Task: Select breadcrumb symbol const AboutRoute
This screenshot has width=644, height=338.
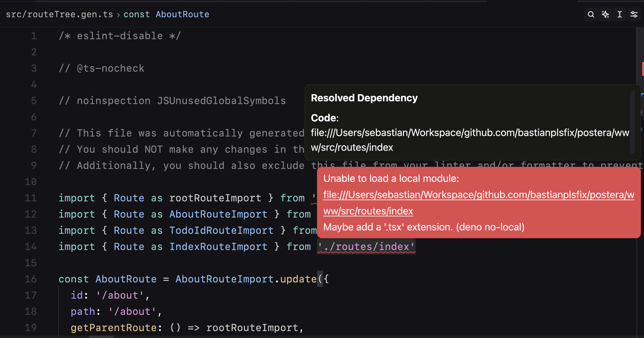Action: 166,14
